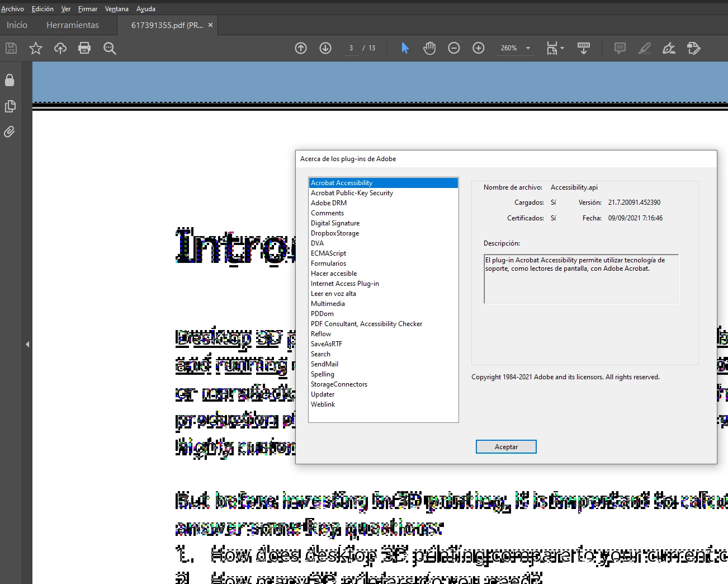Print the document with the printer icon
This screenshot has width=728, height=584.
(x=84, y=48)
